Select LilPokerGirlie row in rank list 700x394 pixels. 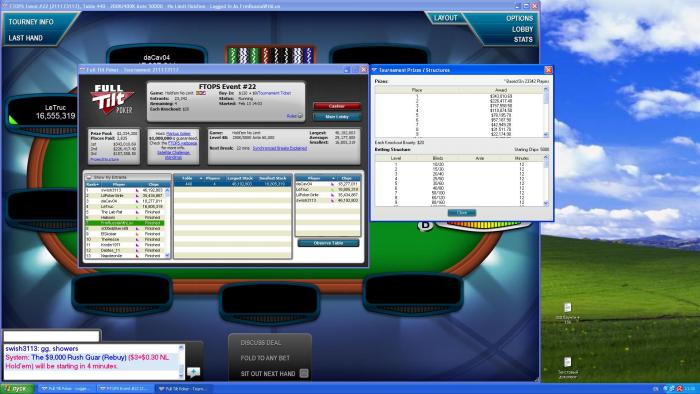[125, 195]
